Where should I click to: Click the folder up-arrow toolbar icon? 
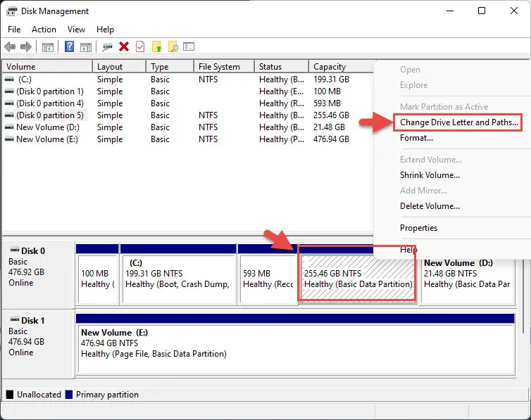[157, 46]
